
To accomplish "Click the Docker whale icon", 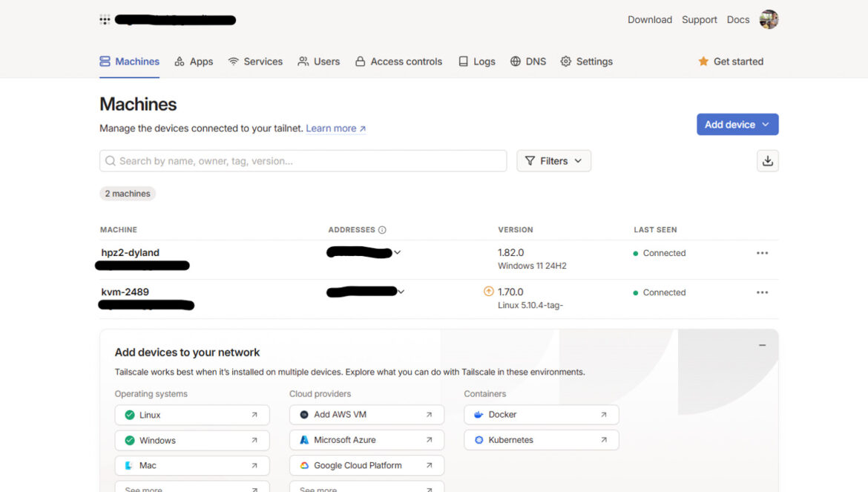I will [x=479, y=415].
